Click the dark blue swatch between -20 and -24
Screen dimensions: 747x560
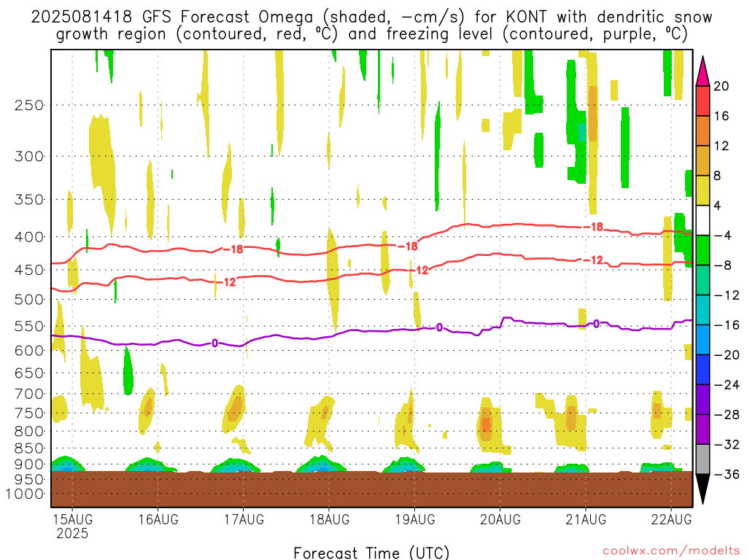click(703, 370)
